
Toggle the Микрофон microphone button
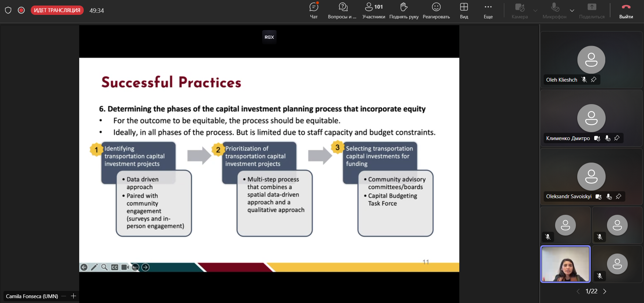(554, 11)
